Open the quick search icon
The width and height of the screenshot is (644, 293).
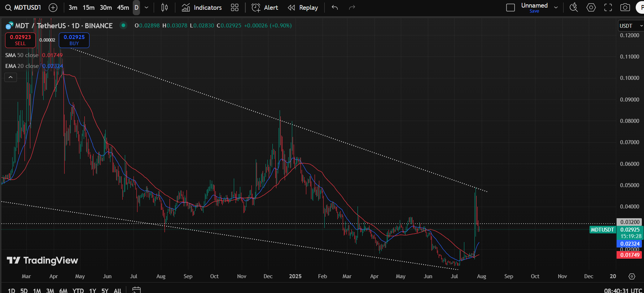coord(574,8)
